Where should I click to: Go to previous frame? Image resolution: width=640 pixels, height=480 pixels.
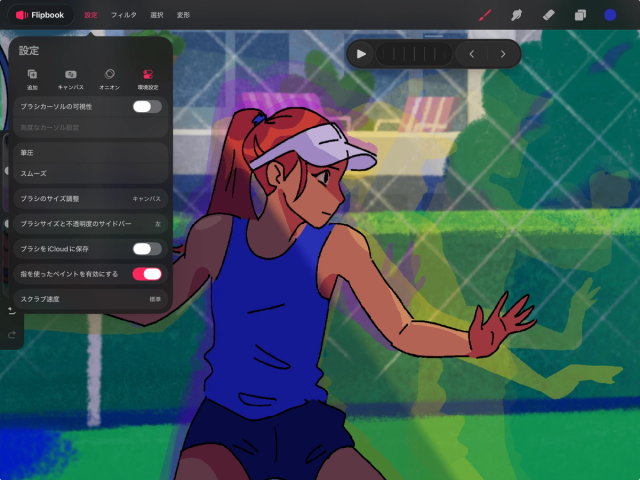click(x=471, y=54)
